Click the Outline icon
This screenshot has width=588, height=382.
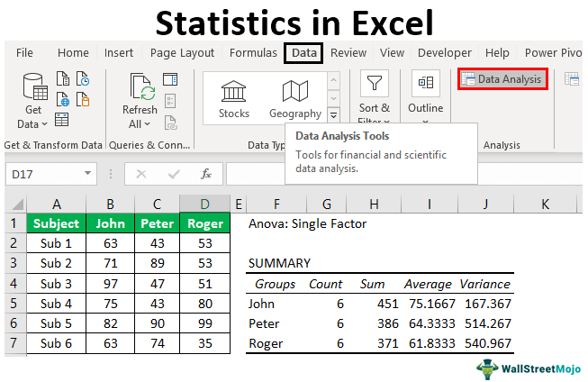click(425, 86)
